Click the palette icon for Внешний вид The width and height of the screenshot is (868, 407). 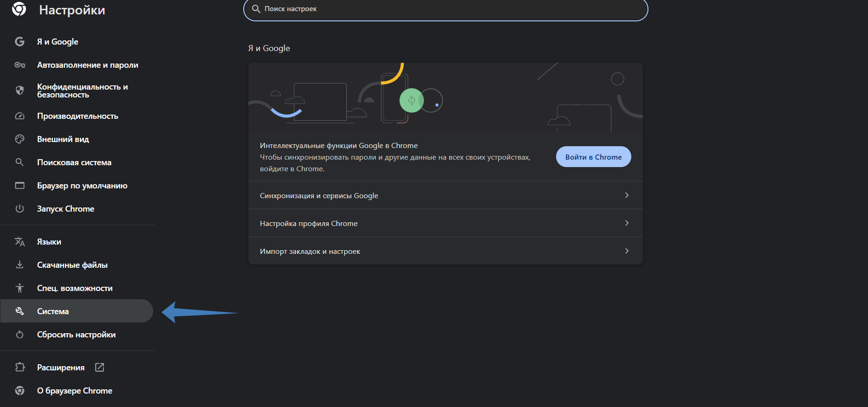(x=19, y=139)
